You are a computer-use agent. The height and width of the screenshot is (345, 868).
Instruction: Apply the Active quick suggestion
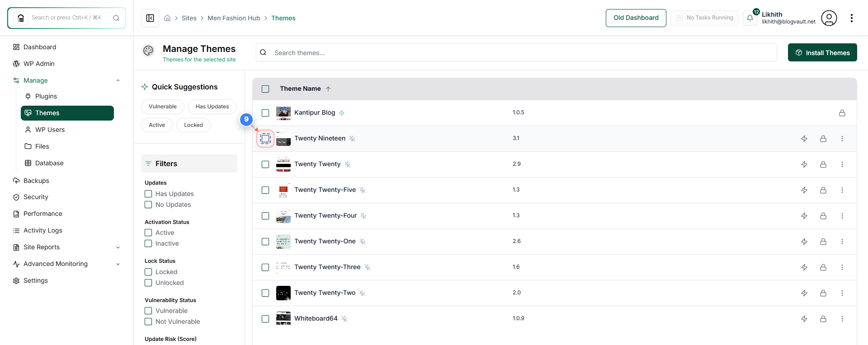tap(157, 125)
